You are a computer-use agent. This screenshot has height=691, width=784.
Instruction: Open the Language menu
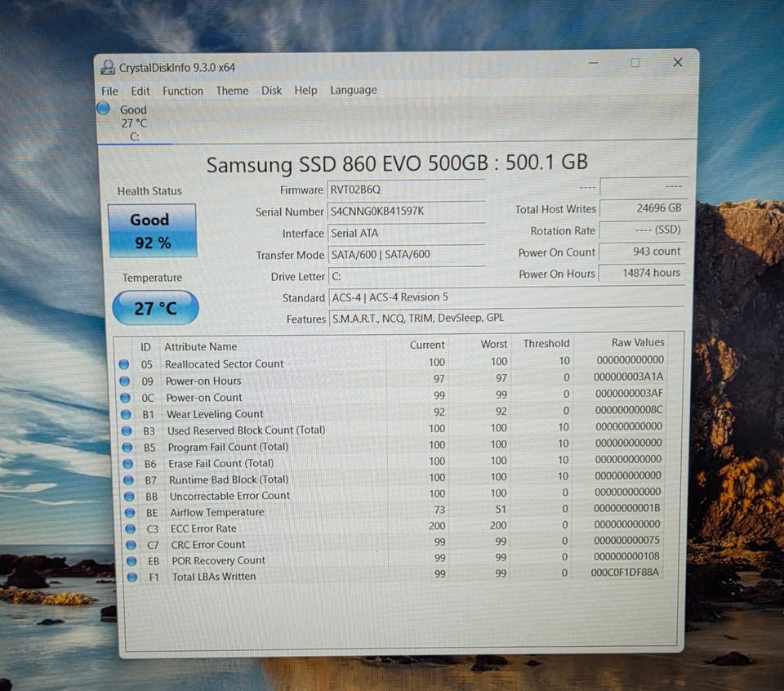[x=354, y=90]
